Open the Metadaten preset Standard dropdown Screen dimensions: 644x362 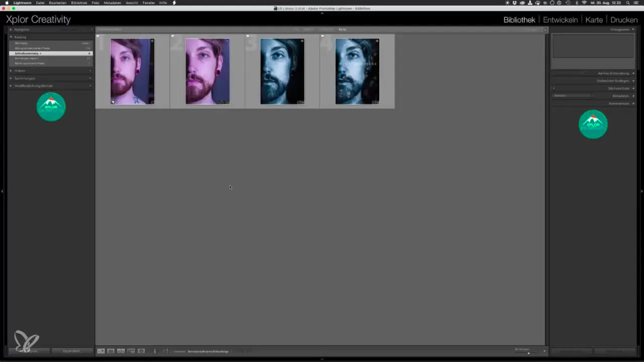point(573,96)
